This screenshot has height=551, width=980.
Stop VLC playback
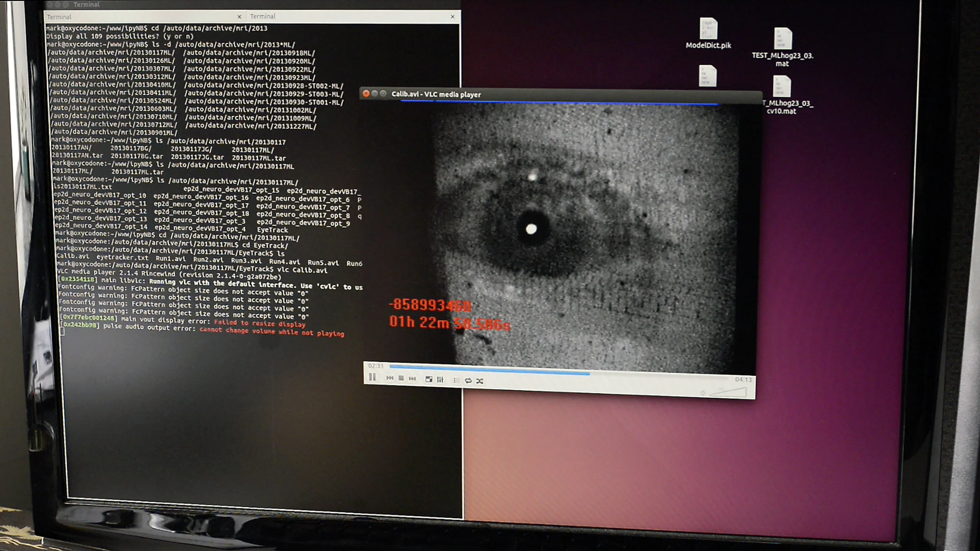tap(401, 378)
